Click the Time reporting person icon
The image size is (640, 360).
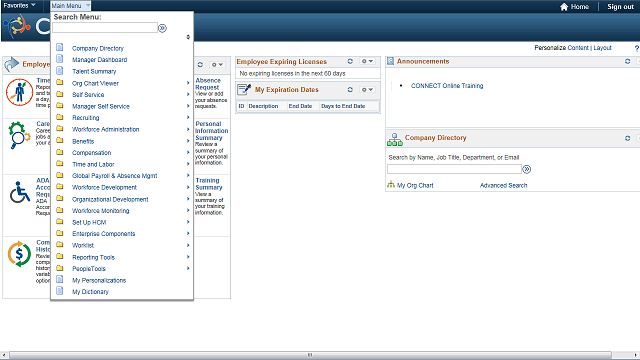point(20,92)
